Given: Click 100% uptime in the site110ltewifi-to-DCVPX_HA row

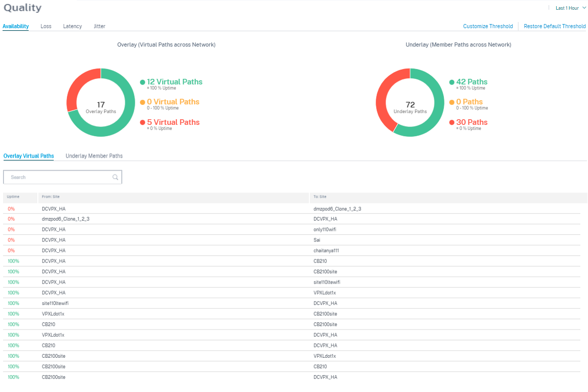Looking at the screenshot, I should coord(13,303).
